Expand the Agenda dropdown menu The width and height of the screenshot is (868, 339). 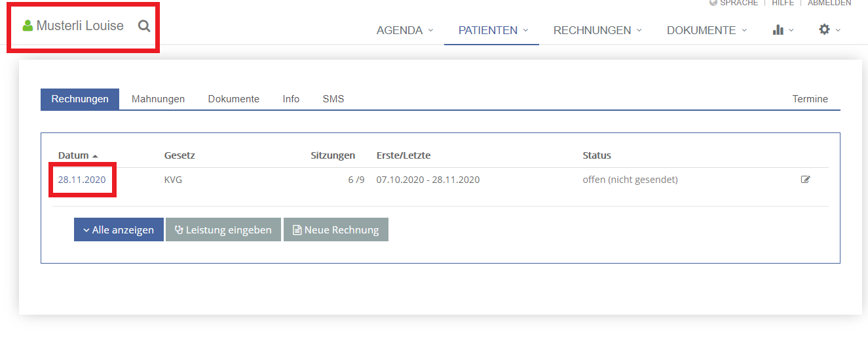[405, 30]
